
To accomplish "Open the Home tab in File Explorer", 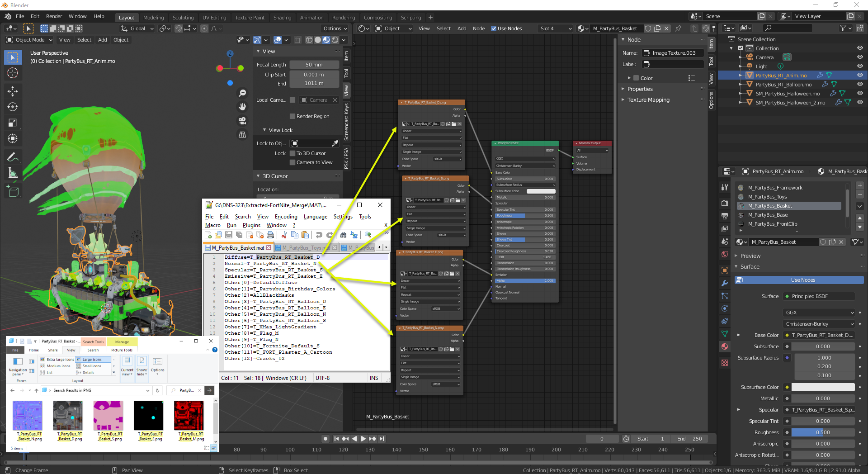I will (x=34, y=350).
